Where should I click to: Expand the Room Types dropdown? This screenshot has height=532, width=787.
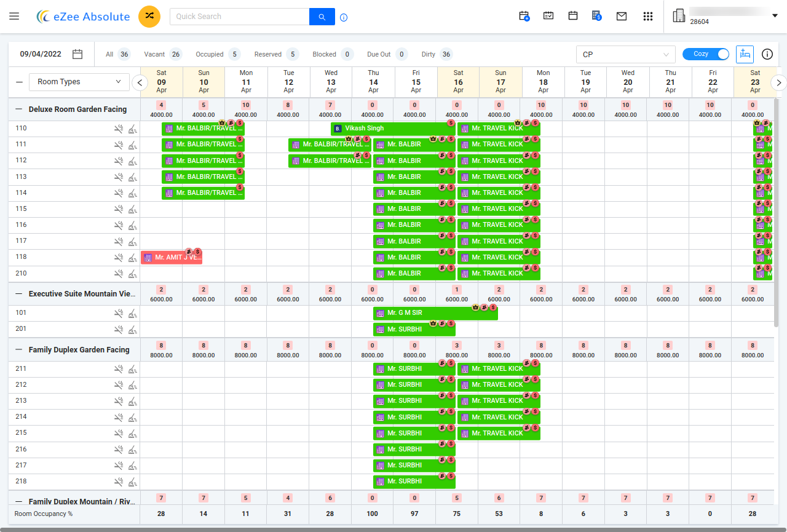79,82
